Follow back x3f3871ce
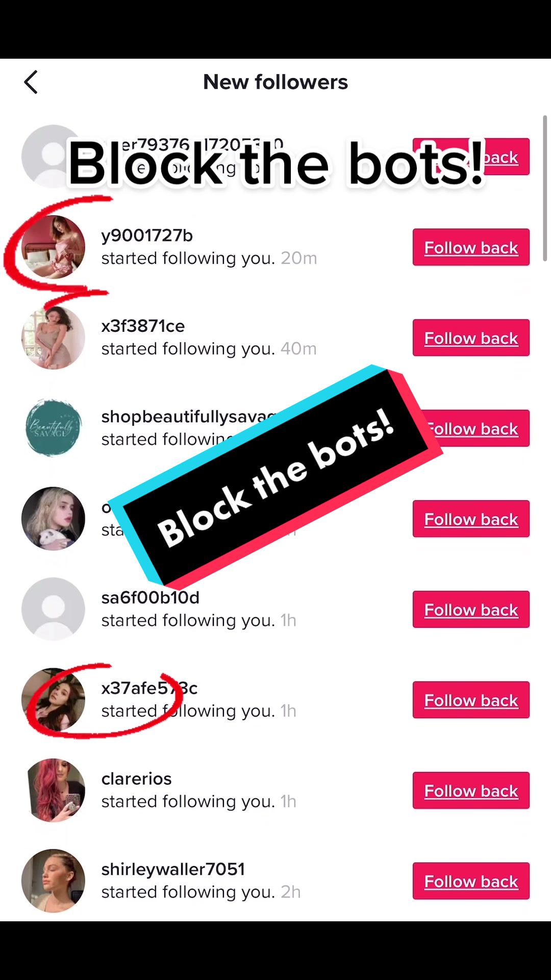This screenshot has height=980, width=551. 471,337
